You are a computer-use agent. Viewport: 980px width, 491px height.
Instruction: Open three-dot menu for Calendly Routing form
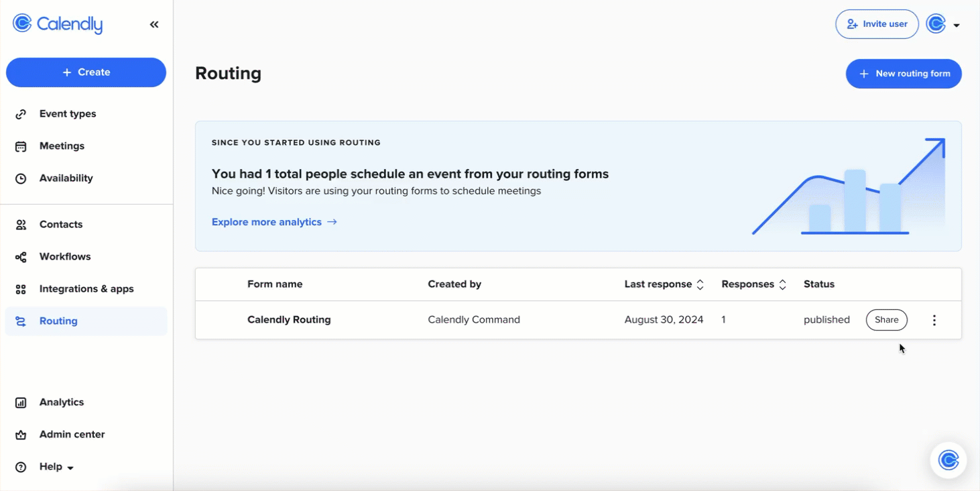point(934,321)
